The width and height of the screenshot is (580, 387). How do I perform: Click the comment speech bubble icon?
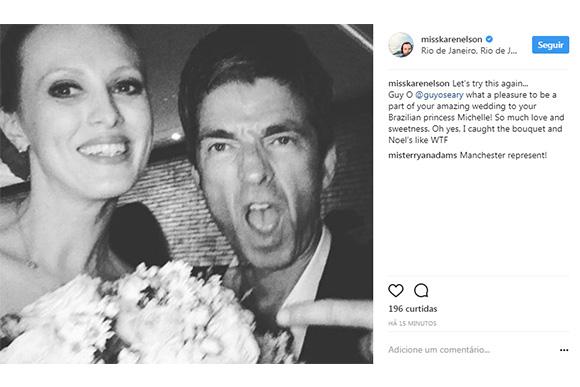coord(421,290)
